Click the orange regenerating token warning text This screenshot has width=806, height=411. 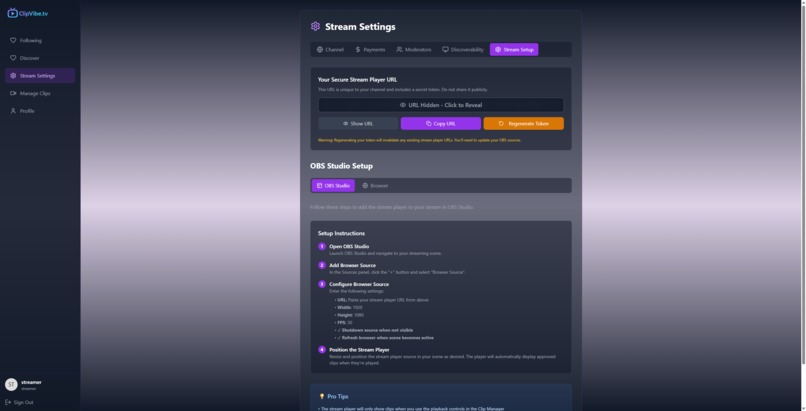point(419,140)
